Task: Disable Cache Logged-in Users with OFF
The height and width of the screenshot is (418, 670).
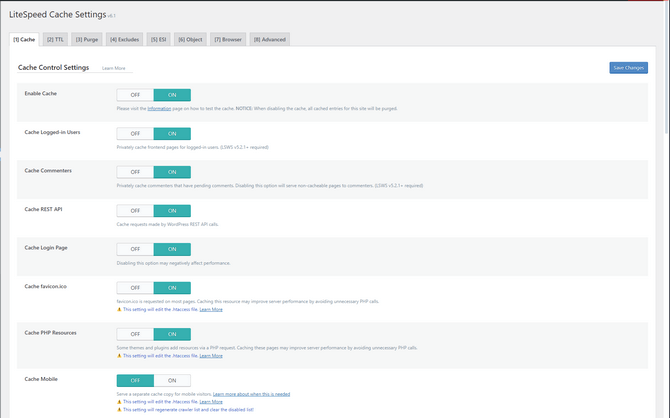Action: point(135,133)
